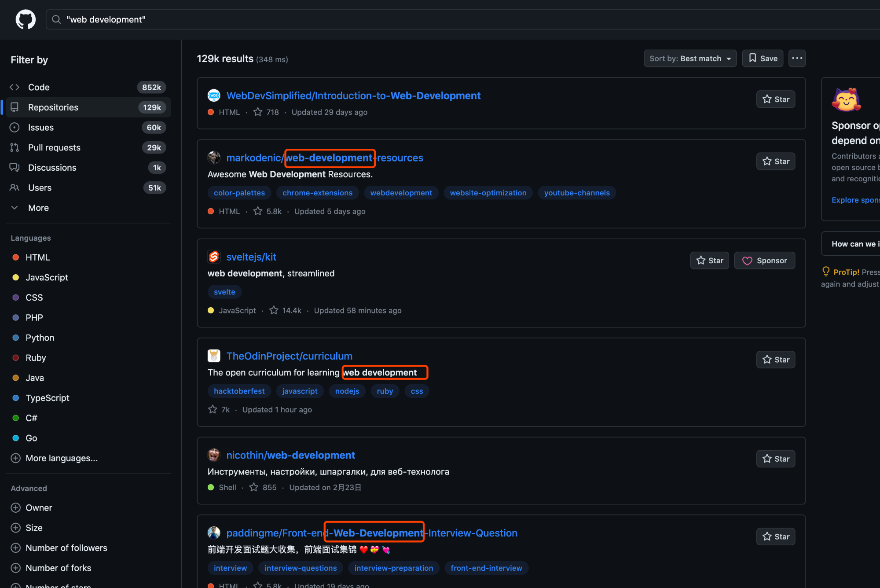
Task: Focus the search box containing "web development"
Action: pos(463,19)
